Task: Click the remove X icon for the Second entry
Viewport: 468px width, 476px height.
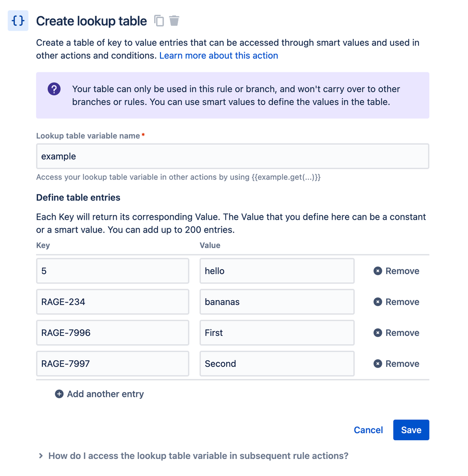Action: click(378, 364)
